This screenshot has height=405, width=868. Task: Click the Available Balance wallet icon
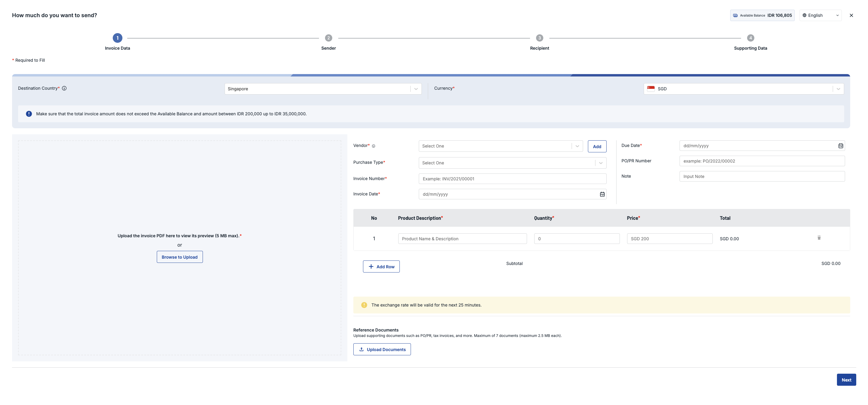(735, 15)
